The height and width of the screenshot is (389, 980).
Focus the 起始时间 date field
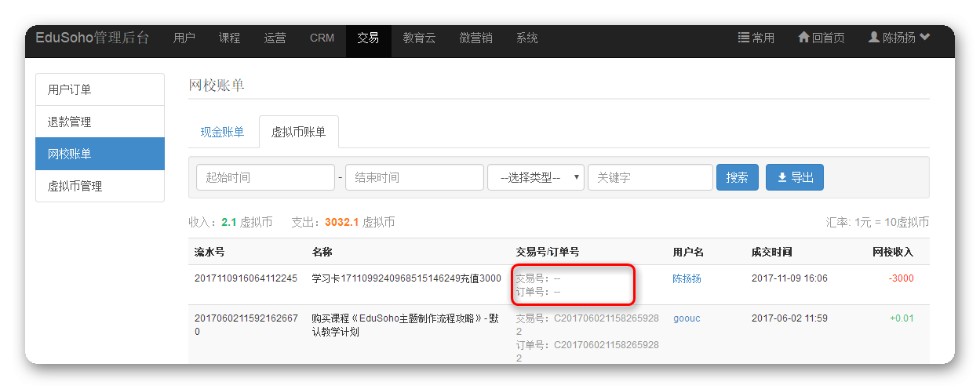click(265, 177)
